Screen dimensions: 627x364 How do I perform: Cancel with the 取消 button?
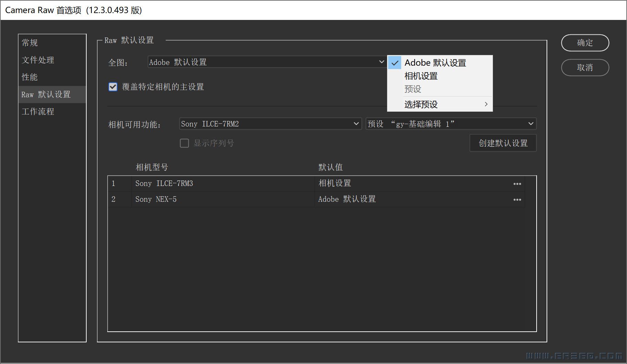point(585,68)
